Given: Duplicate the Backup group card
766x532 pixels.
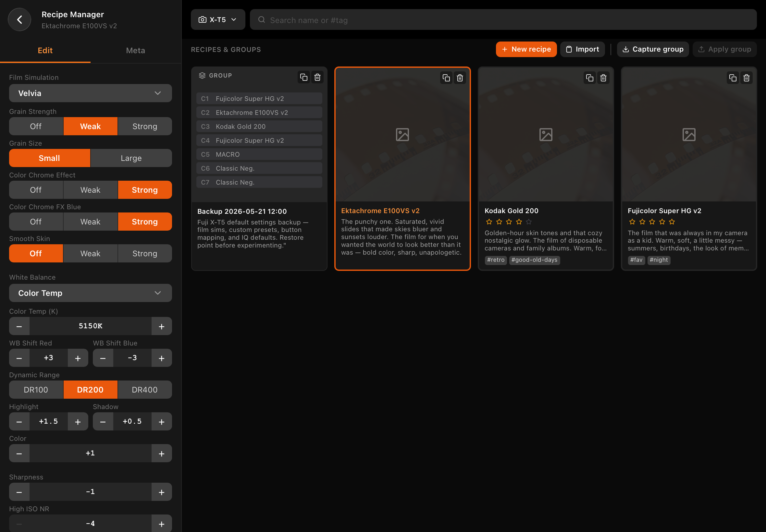Looking at the screenshot, I should [303, 77].
